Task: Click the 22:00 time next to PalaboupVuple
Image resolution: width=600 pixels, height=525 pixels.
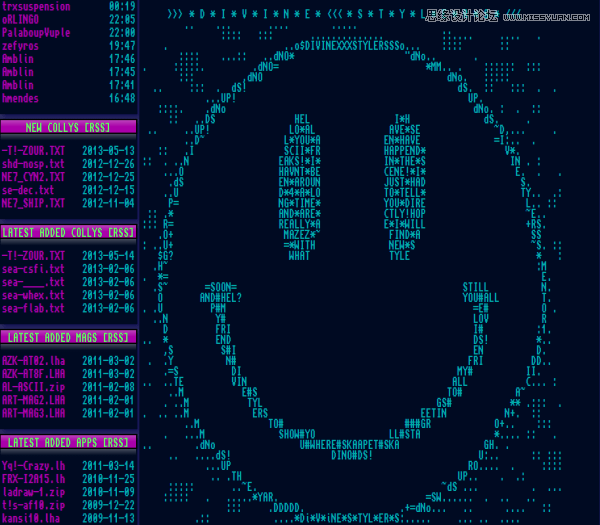Action: (x=122, y=33)
